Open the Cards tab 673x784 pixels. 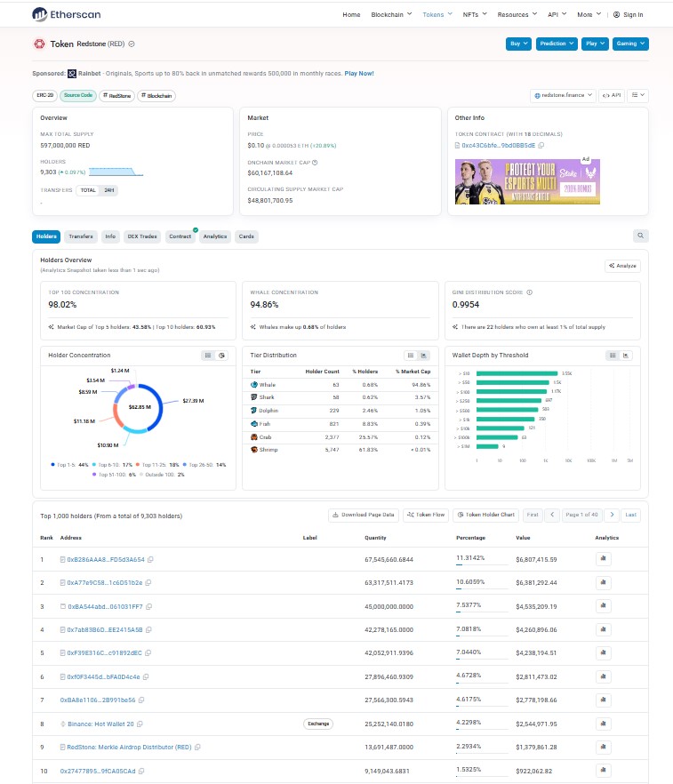pyautogui.click(x=246, y=236)
